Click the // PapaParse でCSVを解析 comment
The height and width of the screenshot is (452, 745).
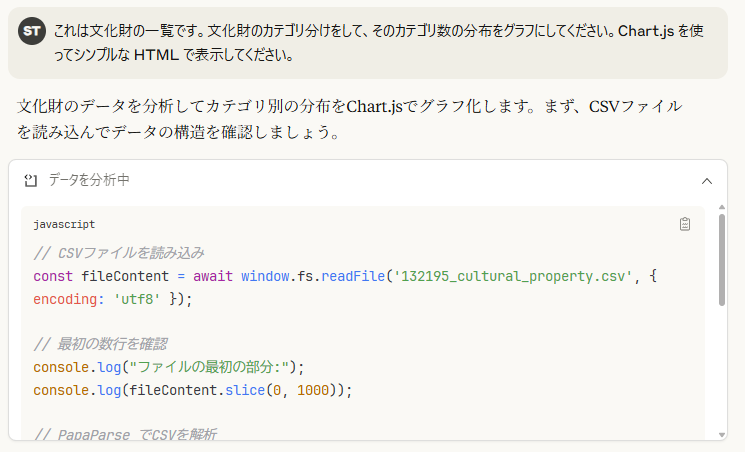tap(125, 434)
